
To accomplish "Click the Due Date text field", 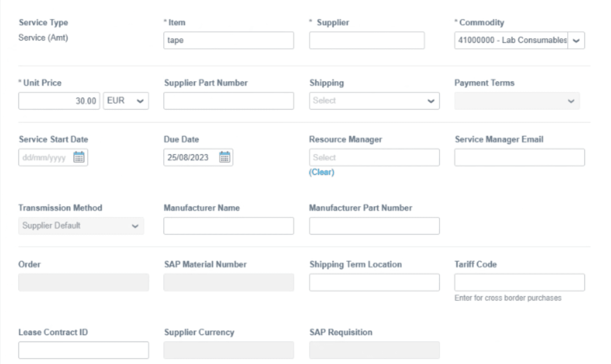I will pyautogui.click(x=190, y=157).
